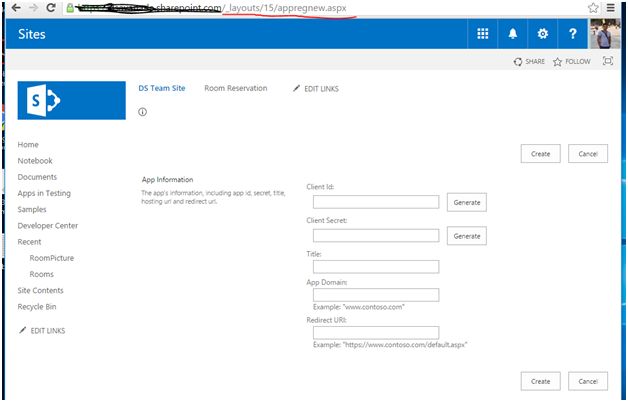
Task: Click the user profile picture
Action: 604,34
